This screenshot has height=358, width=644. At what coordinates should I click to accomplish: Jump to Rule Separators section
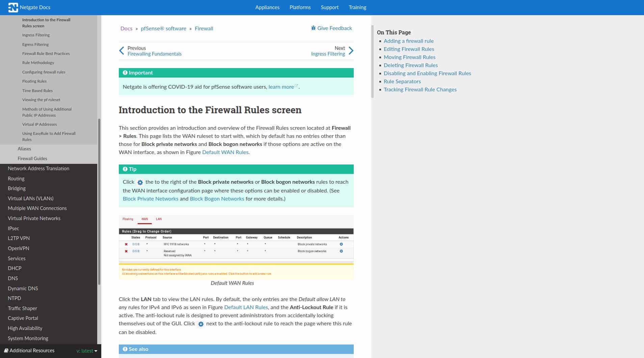402,81
